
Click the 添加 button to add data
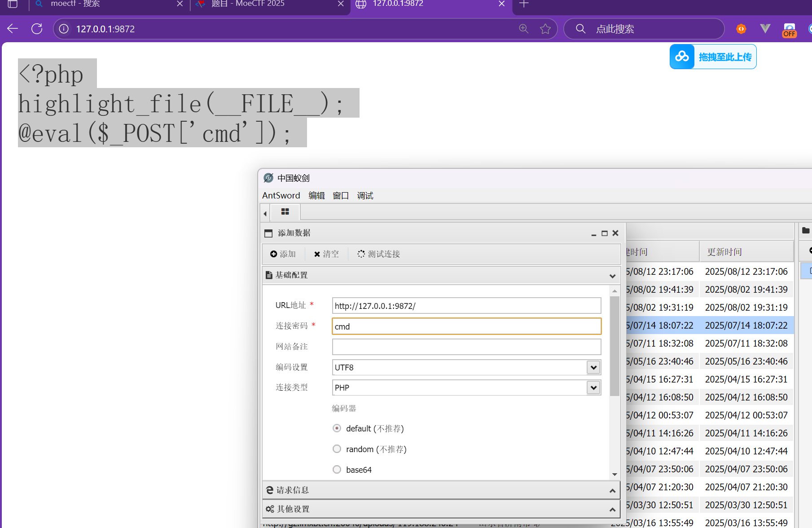point(283,254)
